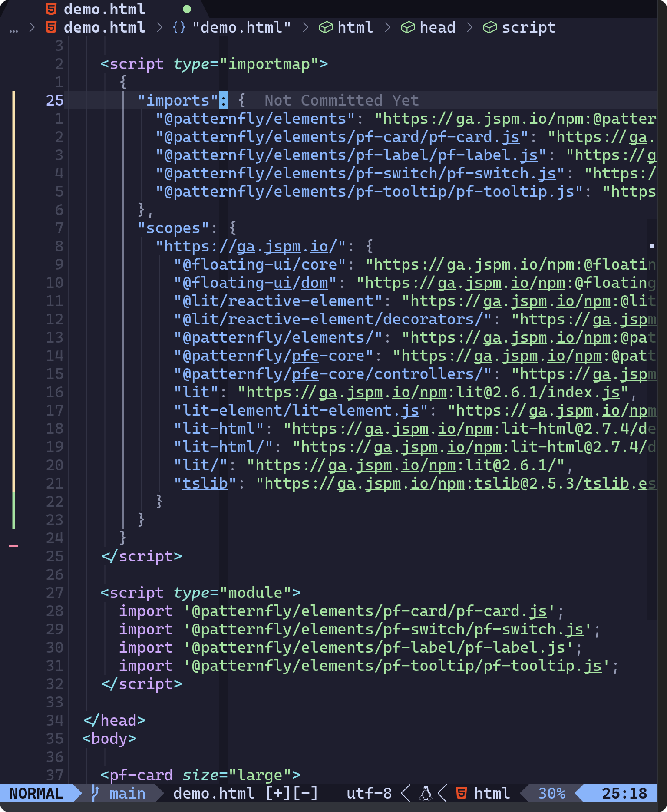The image size is (667, 812).
Task: Click the "Not Committed Yet" blame text
Action: pyautogui.click(x=342, y=100)
